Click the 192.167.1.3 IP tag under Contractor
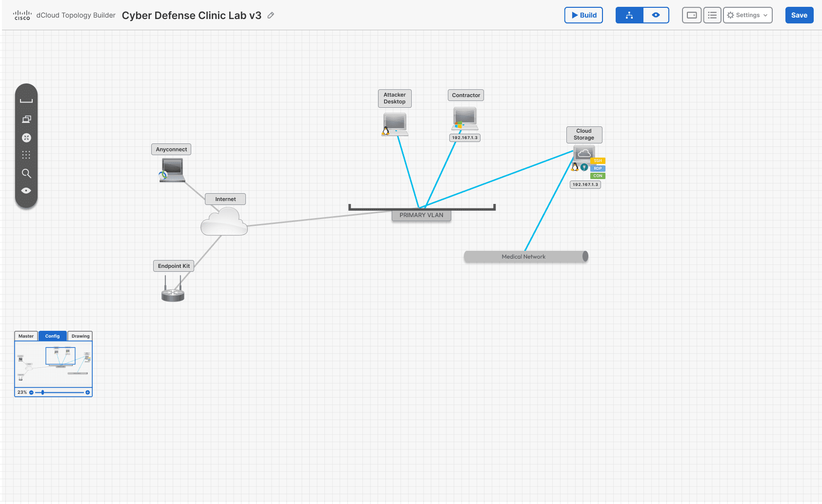Screen dimensions: 822x504 464,138
